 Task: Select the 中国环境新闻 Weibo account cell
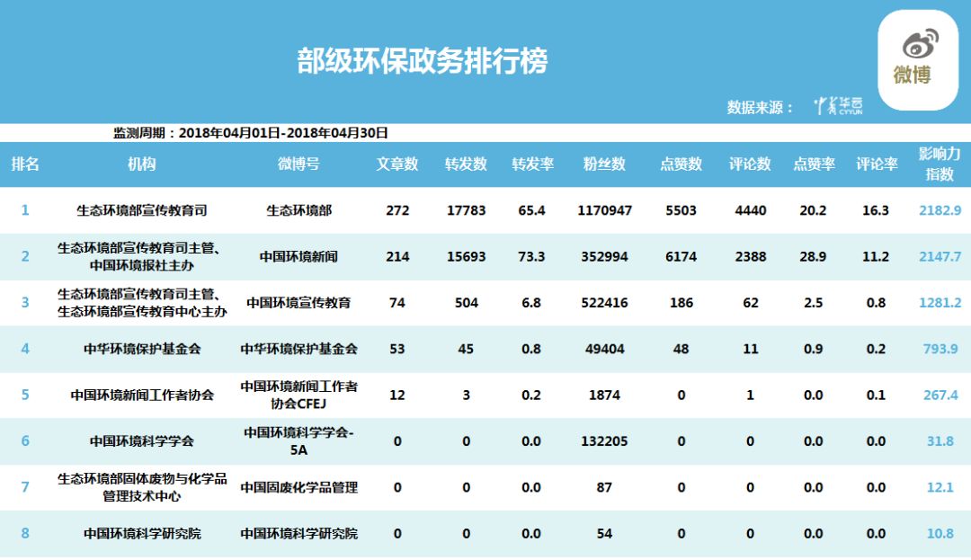point(298,256)
